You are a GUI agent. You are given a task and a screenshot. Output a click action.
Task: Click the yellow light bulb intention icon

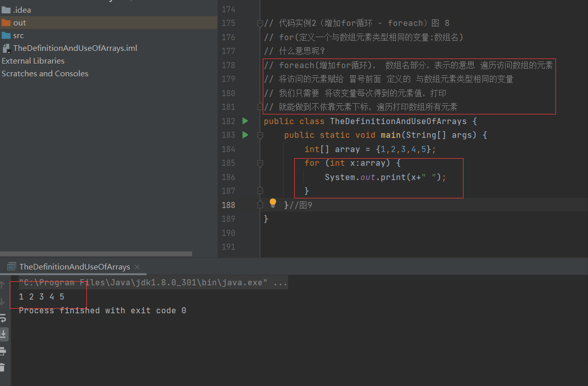pyautogui.click(x=273, y=203)
